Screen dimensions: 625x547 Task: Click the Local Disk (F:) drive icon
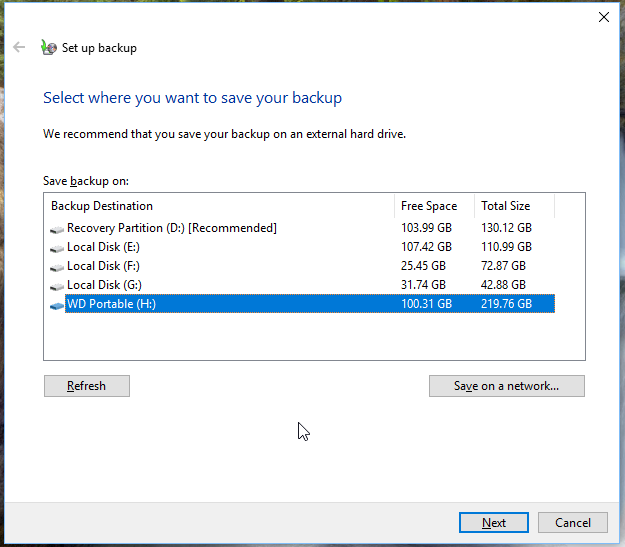point(57,267)
